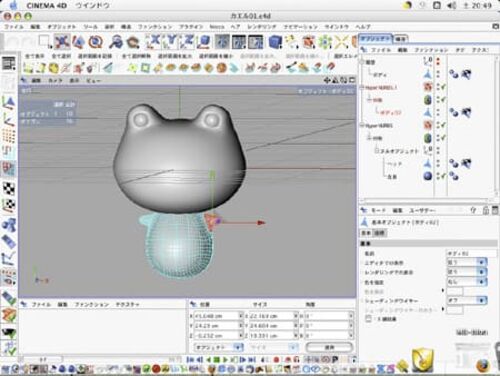Toggle the Z-axis lock icon

tap(187, 42)
